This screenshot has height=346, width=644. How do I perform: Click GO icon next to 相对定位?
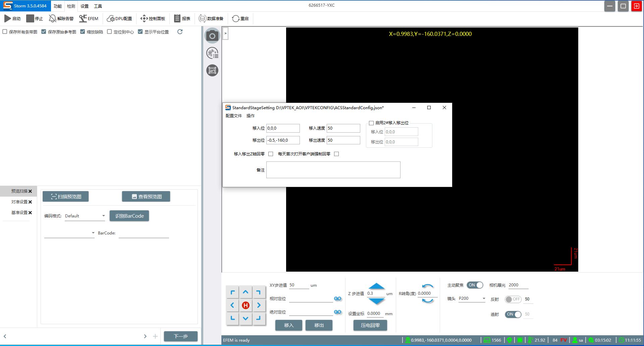tap(337, 298)
